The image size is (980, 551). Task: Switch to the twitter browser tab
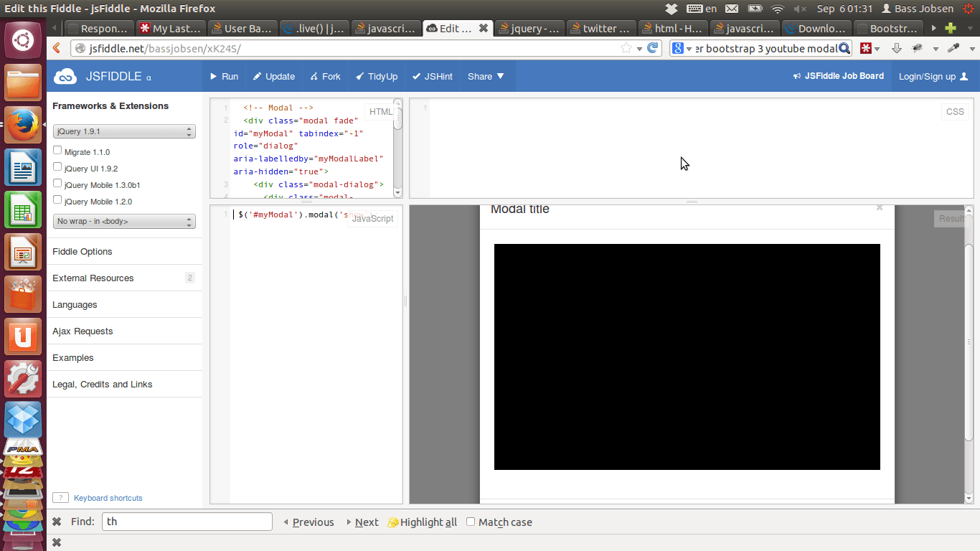point(600,29)
